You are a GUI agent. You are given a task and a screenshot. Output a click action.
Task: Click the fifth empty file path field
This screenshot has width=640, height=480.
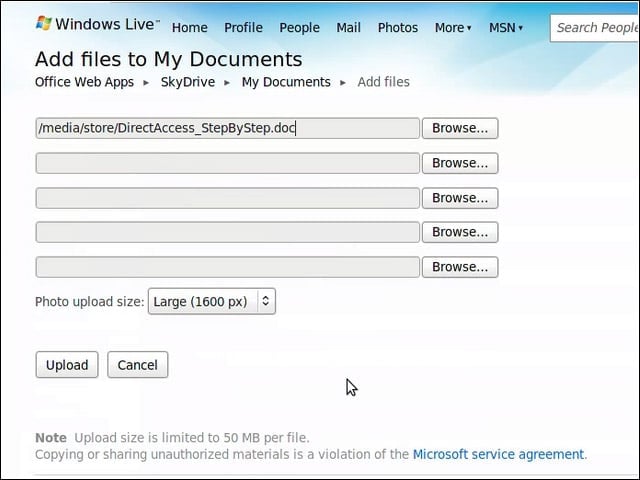(227, 267)
